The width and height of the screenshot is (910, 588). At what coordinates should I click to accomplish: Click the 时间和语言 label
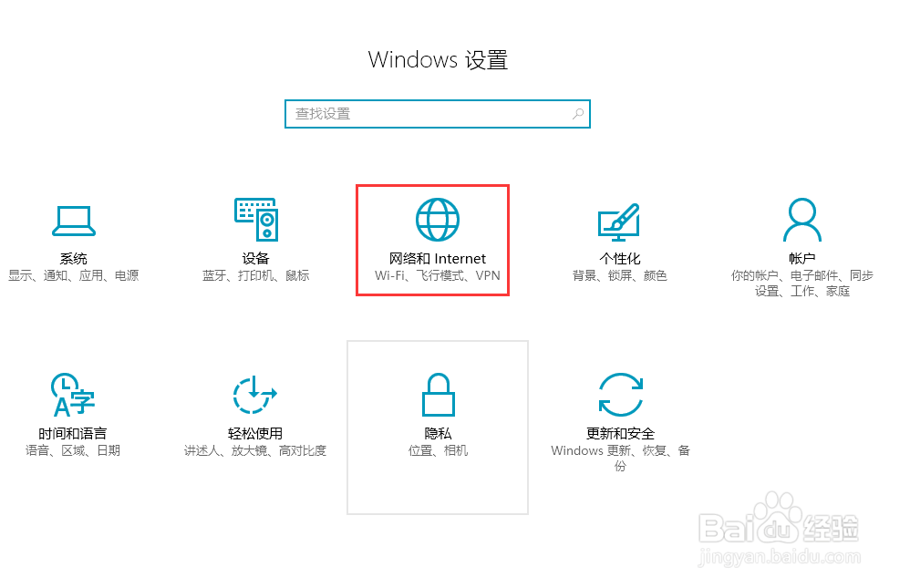point(73,434)
